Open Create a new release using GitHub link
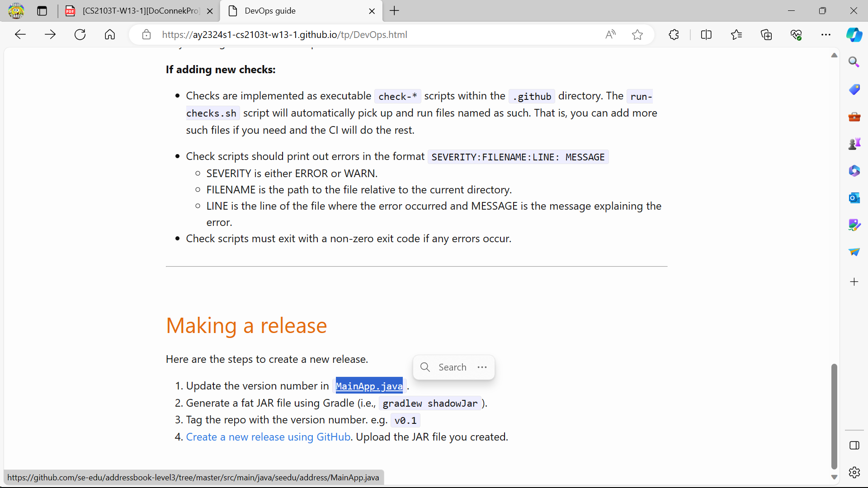868x488 pixels. [x=268, y=437]
